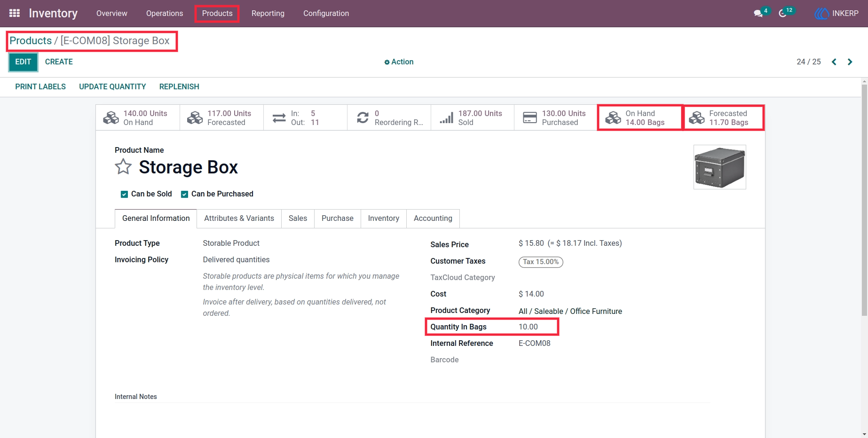
Task: Go to the next product record arrow
Action: pos(850,62)
